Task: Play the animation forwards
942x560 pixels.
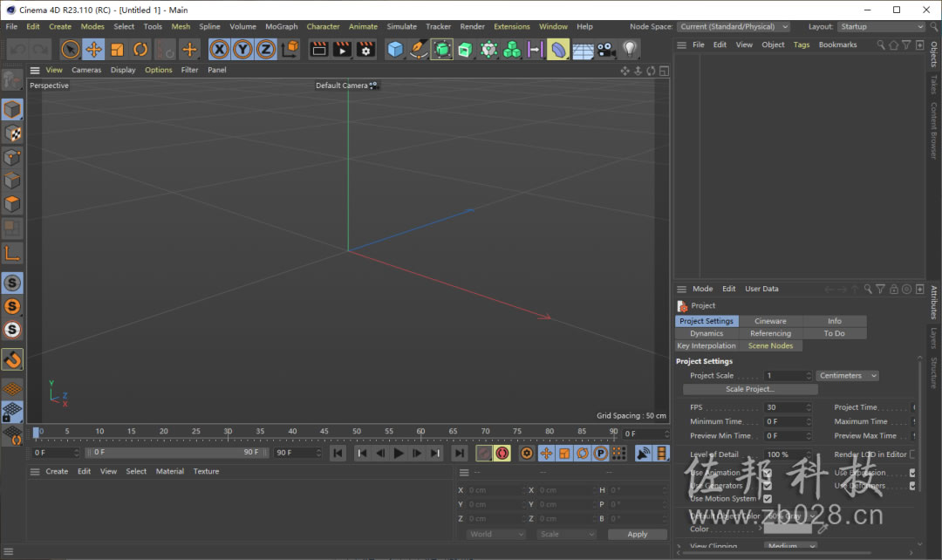Action: tap(399, 453)
